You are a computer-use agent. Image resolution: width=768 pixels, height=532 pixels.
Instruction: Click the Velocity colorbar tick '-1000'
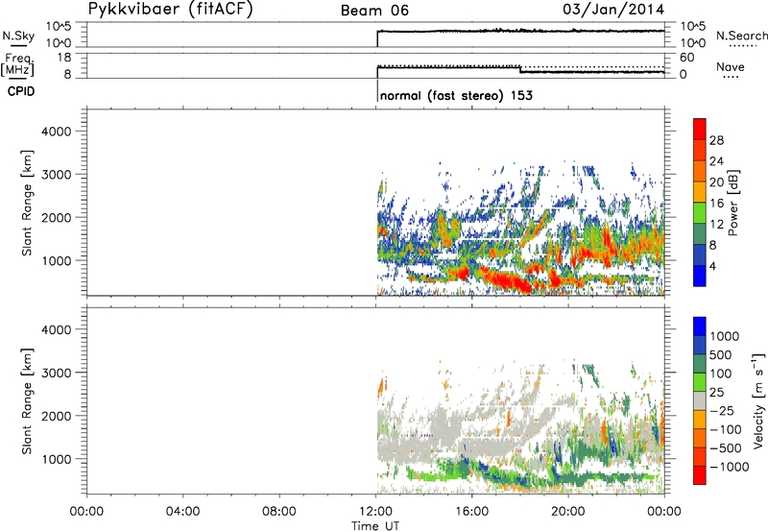point(729,467)
